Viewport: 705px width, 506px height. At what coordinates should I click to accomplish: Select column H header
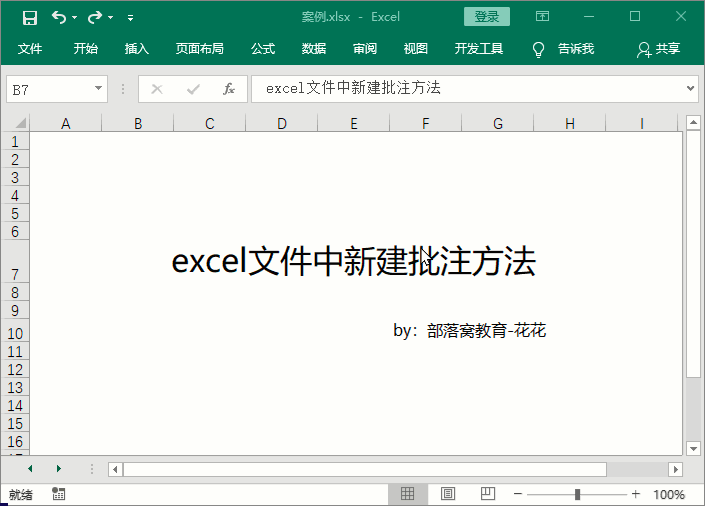[x=569, y=123]
